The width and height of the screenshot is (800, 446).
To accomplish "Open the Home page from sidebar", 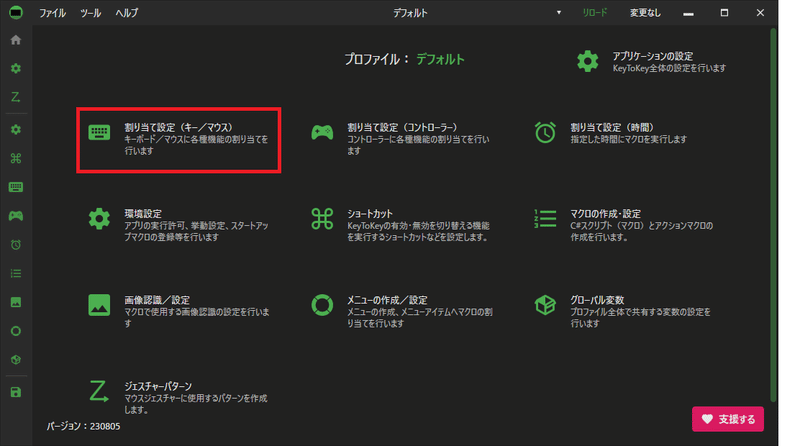I will 16,40.
